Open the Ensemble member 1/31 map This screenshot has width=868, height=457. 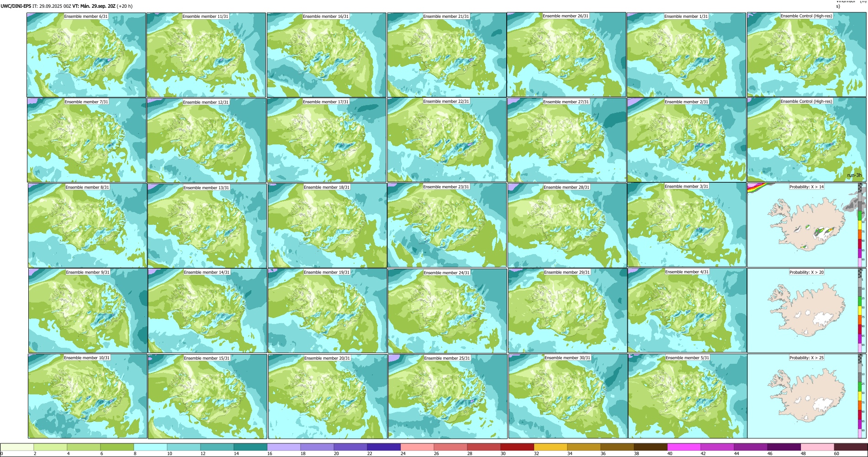(x=686, y=55)
